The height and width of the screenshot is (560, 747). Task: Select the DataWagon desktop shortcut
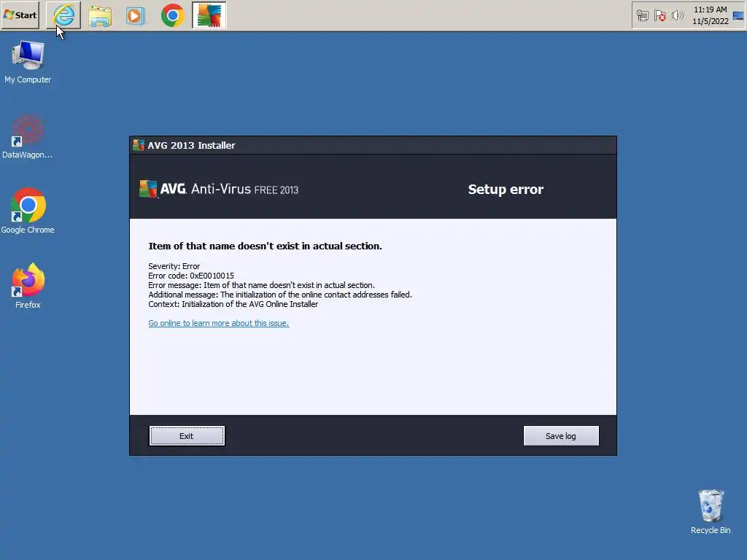pos(28,136)
